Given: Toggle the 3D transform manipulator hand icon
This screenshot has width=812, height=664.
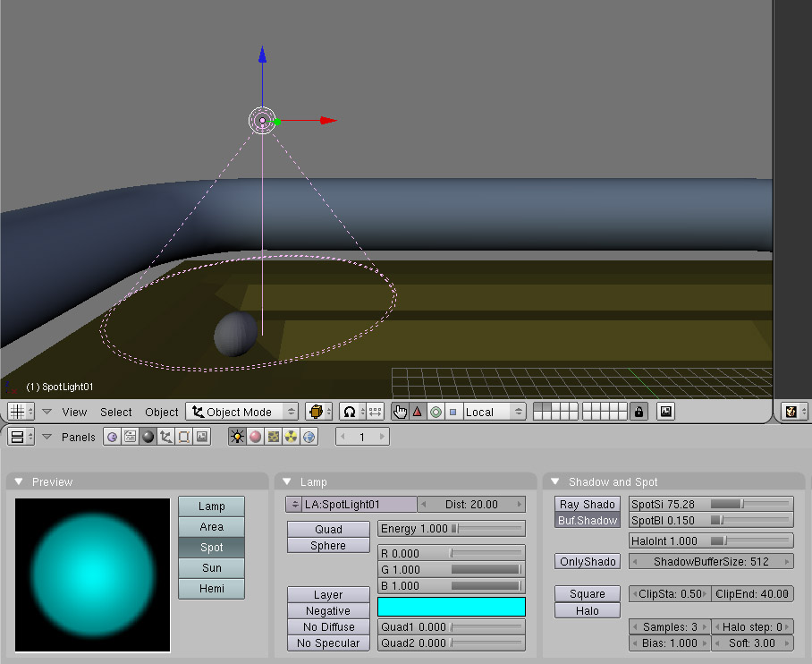Looking at the screenshot, I should (400, 412).
